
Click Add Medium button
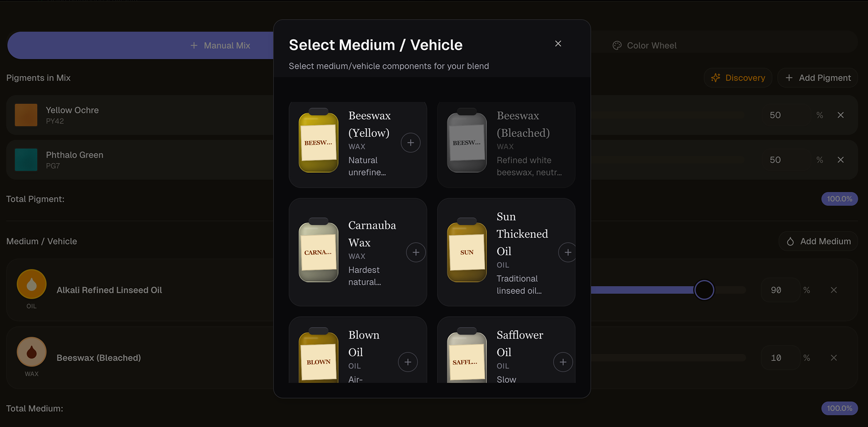point(818,242)
